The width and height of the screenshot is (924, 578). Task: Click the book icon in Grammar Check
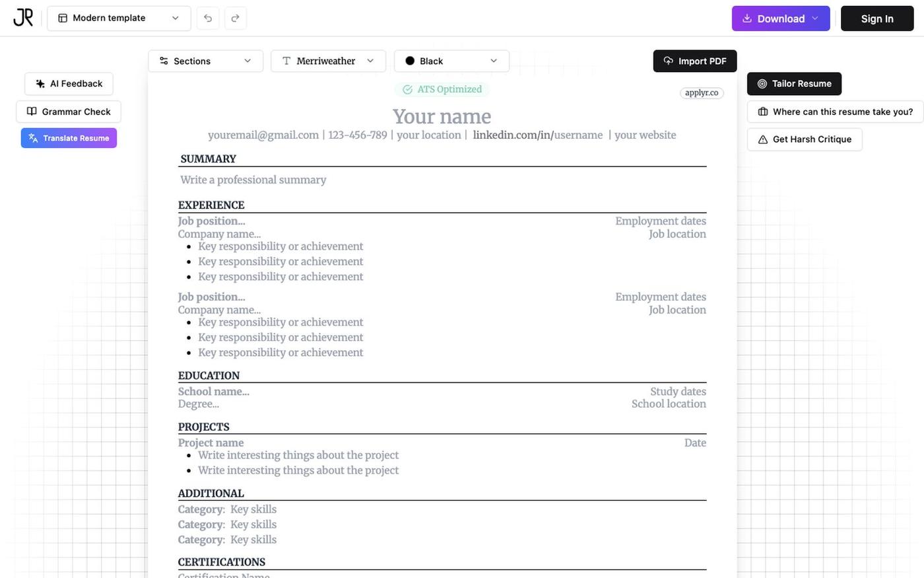[x=32, y=111]
